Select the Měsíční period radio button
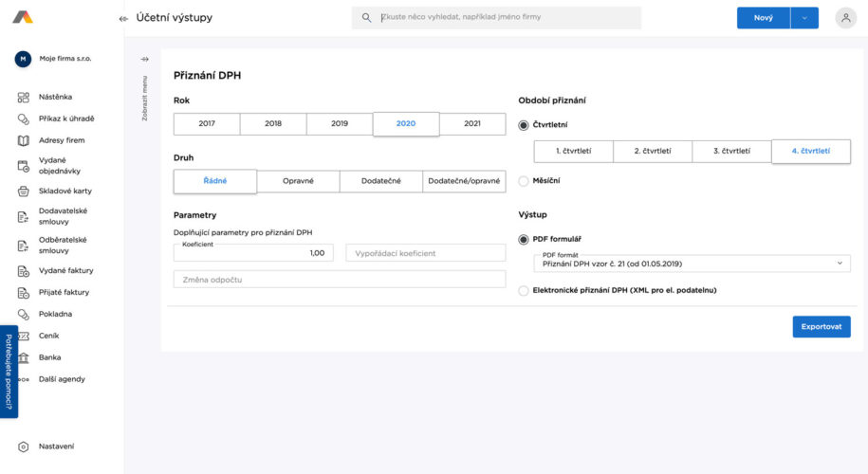Image resolution: width=868 pixels, height=474 pixels. [x=524, y=180]
